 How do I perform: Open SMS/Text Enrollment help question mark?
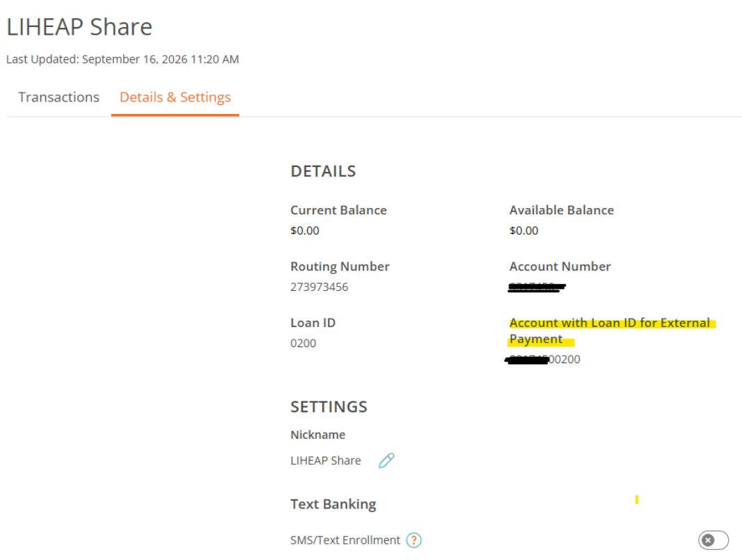[x=413, y=540]
